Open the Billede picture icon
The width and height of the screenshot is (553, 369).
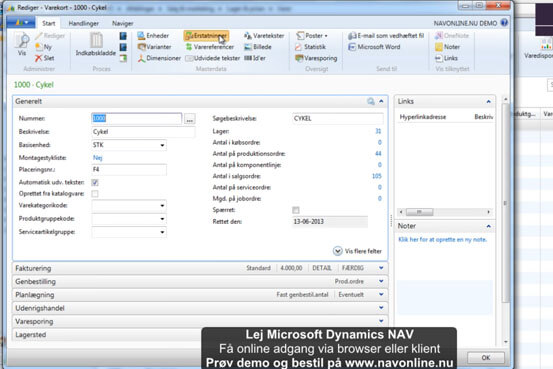(x=258, y=47)
